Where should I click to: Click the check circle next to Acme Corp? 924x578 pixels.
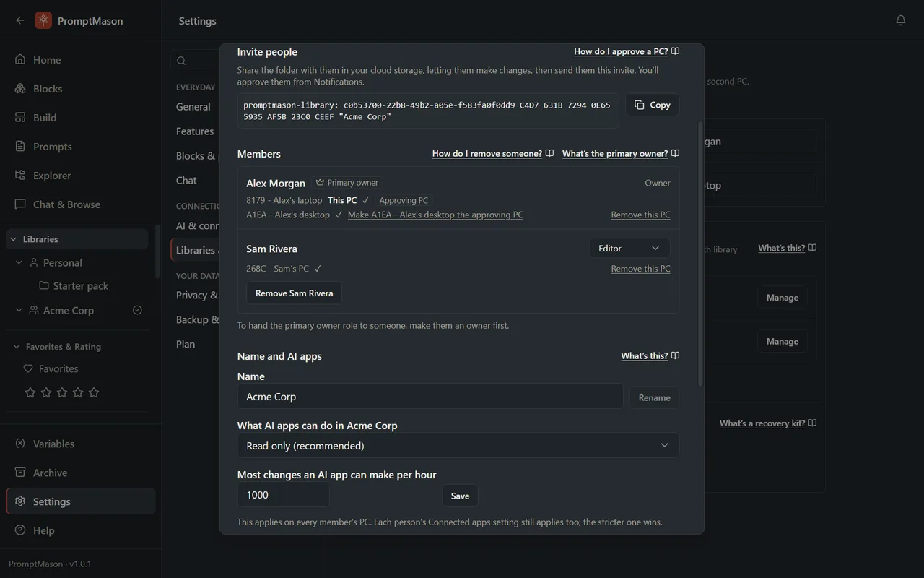tap(137, 310)
